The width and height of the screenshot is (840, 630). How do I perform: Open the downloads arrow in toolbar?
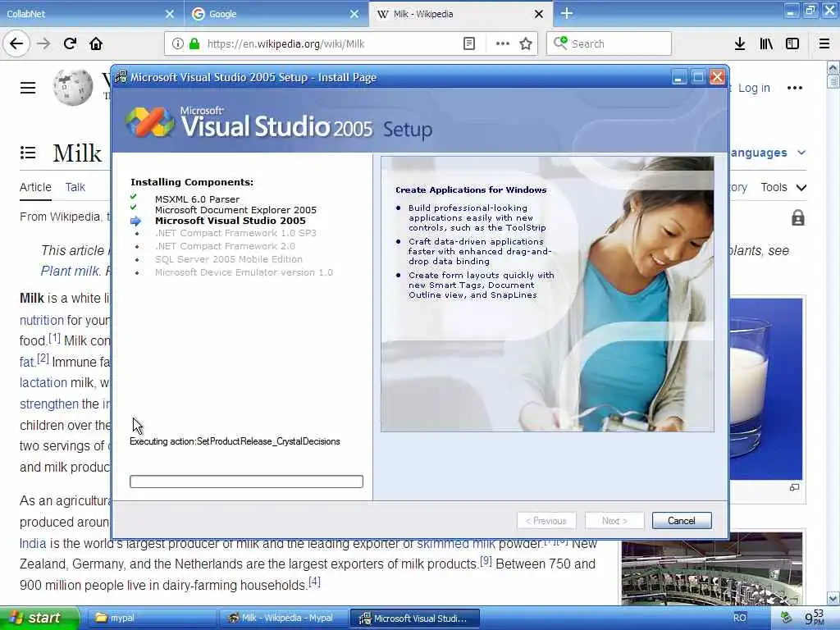pos(740,43)
